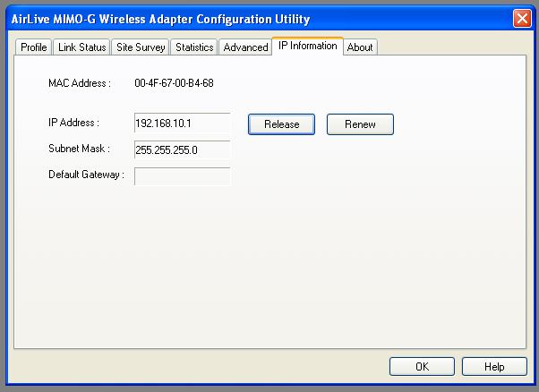Click the Release button
The width and height of the screenshot is (539, 392).
click(x=281, y=124)
